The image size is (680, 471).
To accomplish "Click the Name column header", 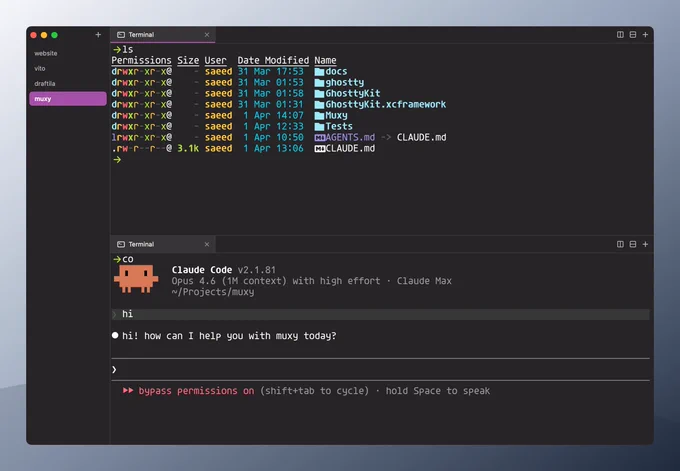I will coord(325,60).
